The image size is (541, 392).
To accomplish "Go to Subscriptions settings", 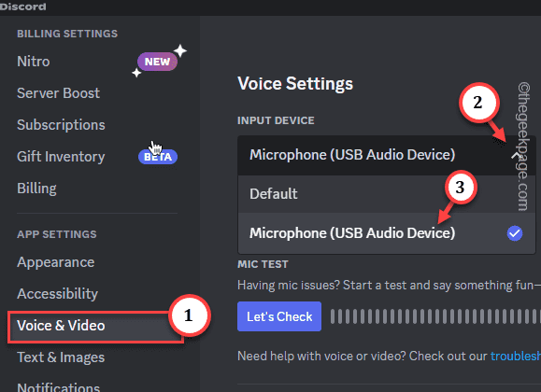I will (x=61, y=125).
